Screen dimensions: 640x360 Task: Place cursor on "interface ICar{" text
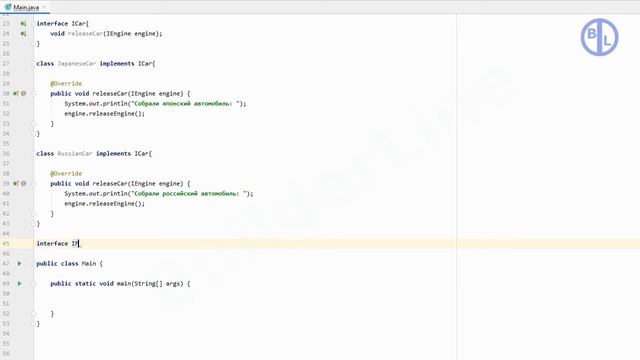tap(62, 24)
